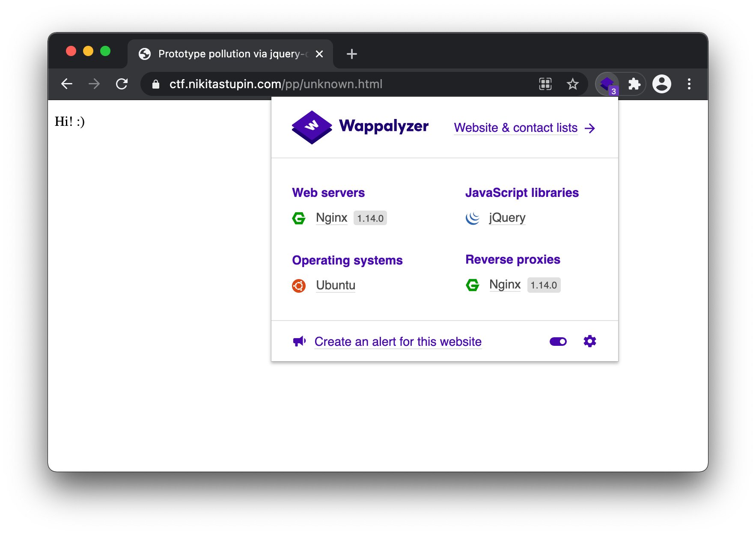Open the Website & contact lists link
756x535 pixels.
[516, 128]
